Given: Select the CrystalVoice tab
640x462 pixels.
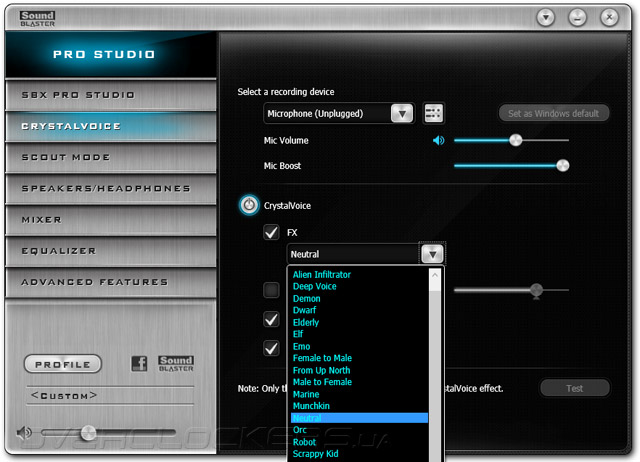Looking at the screenshot, I should pyautogui.click(x=111, y=126).
